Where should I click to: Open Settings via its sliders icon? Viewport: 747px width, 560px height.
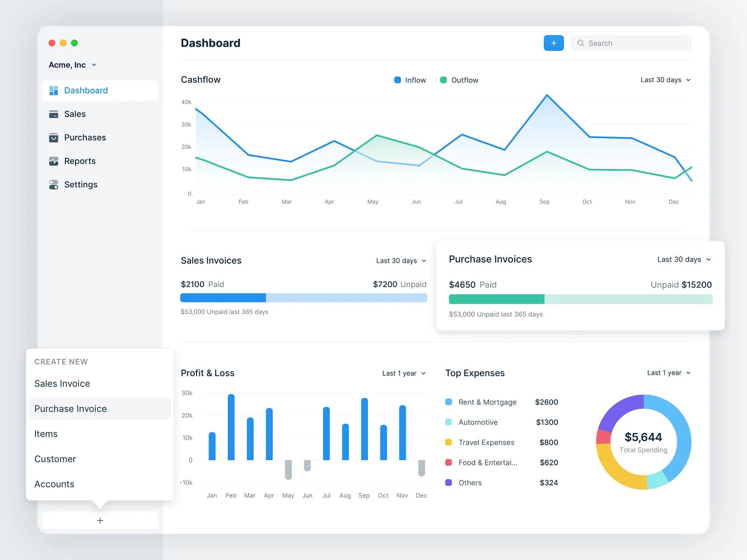54,184
